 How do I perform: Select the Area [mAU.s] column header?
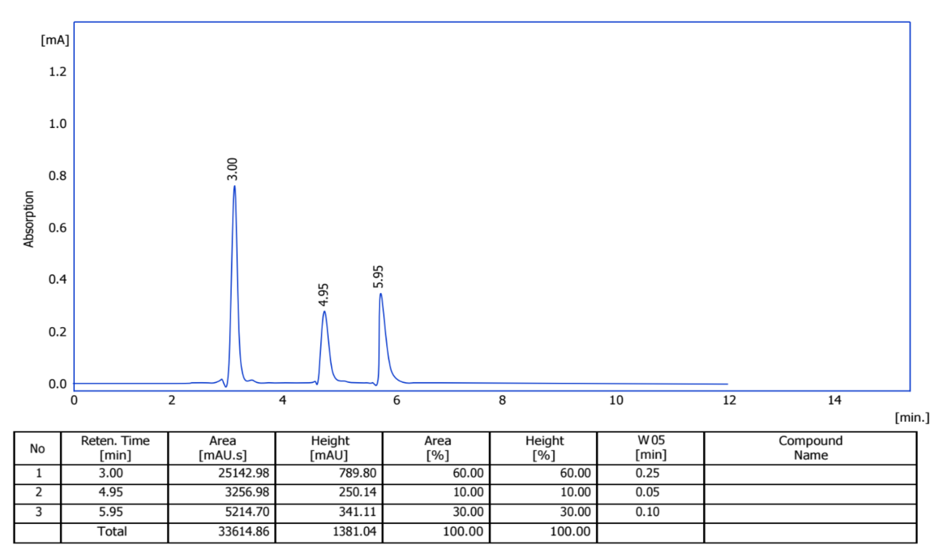223,448
